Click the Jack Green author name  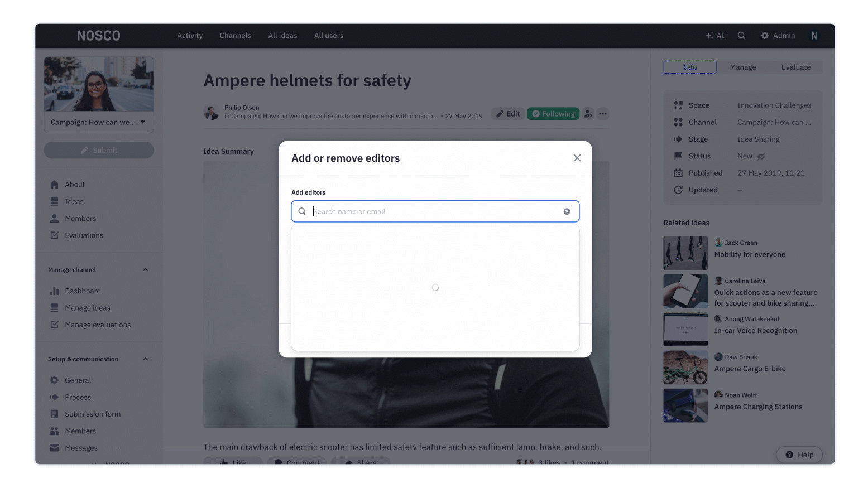pos(741,243)
